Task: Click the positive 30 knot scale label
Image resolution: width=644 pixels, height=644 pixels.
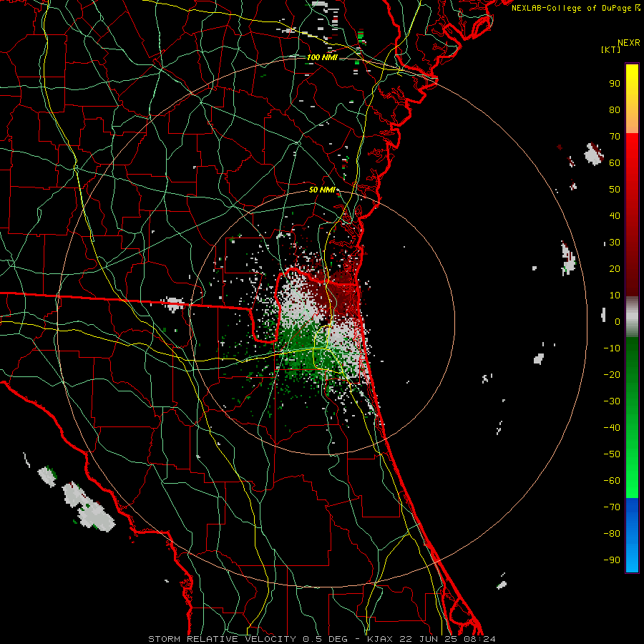Action: click(x=615, y=243)
